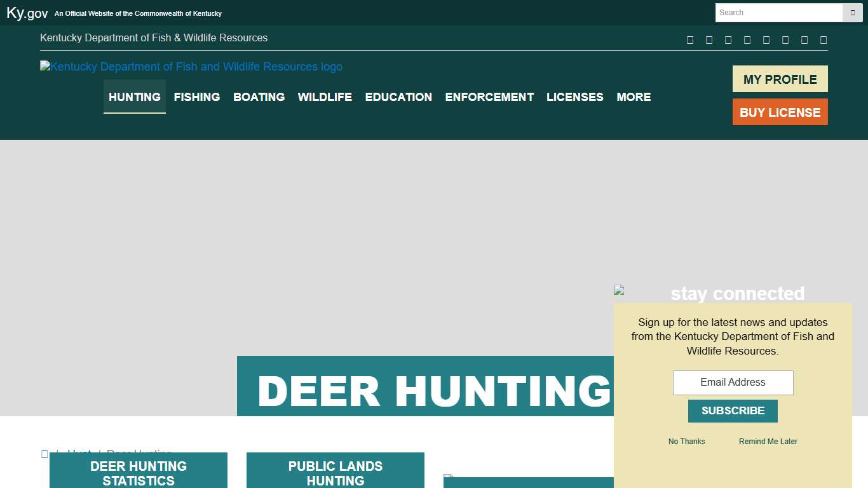Viewport: 868px width, 488px height.
Task: Click the stay connected image placeholder
Action: pyautogui.click(x=618, y=290)
